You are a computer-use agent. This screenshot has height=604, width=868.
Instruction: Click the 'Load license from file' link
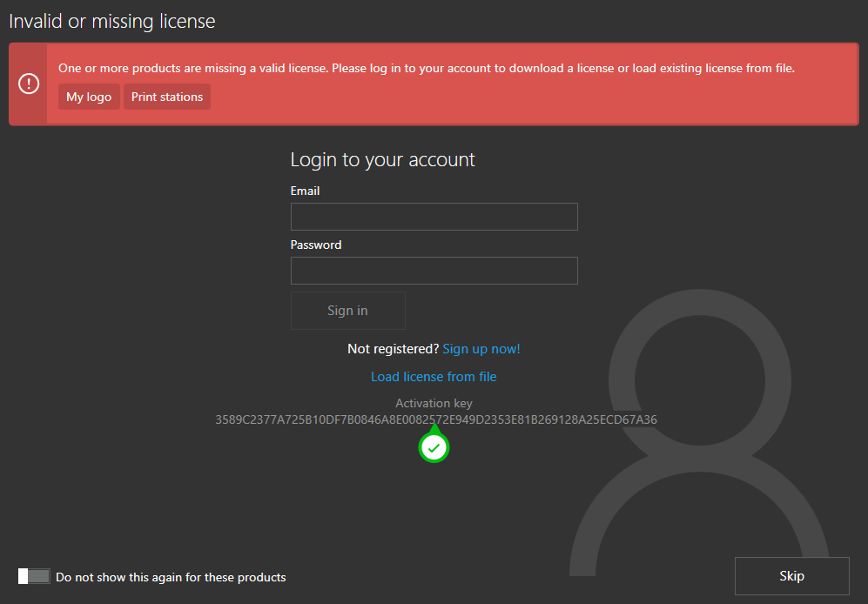pyautogui.click(x=434, y=377)
